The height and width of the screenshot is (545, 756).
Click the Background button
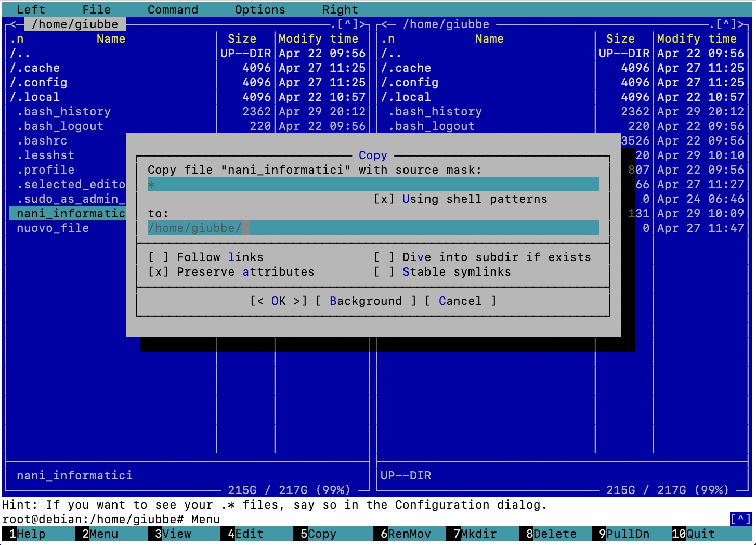pos(366,301)
